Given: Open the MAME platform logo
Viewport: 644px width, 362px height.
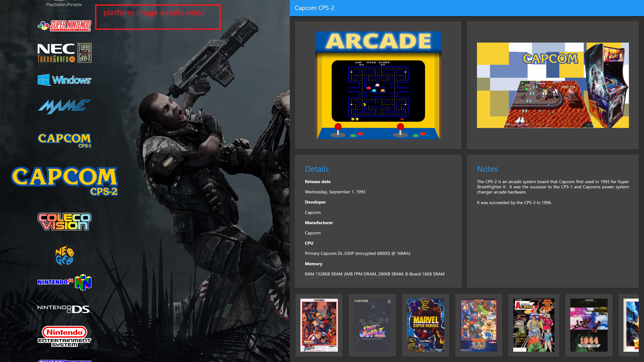Looking at the screenshot, I should pyautogui.click(x=64, y=107).
